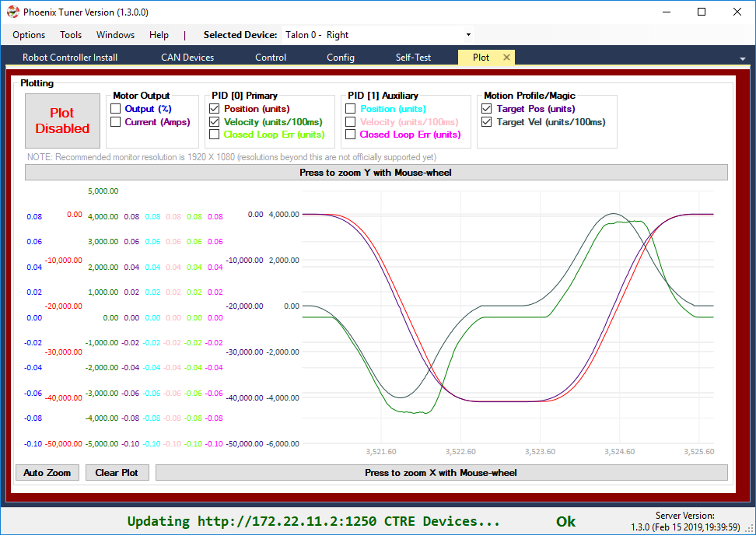The height and width of the screenshot is (560, 756).
Task: Click the Server Version text
Action: point(685,521)
